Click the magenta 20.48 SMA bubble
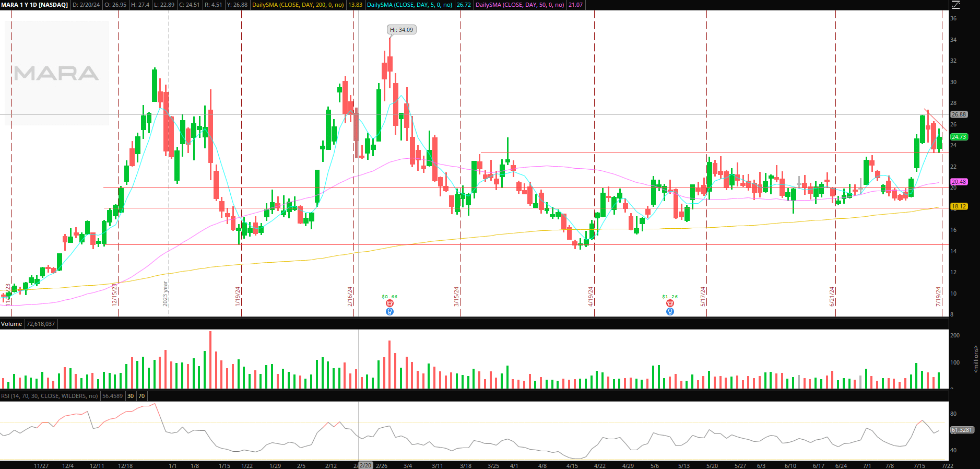This screenshot has height=469, width=980. pyautogui.click(x=959, y=182)
